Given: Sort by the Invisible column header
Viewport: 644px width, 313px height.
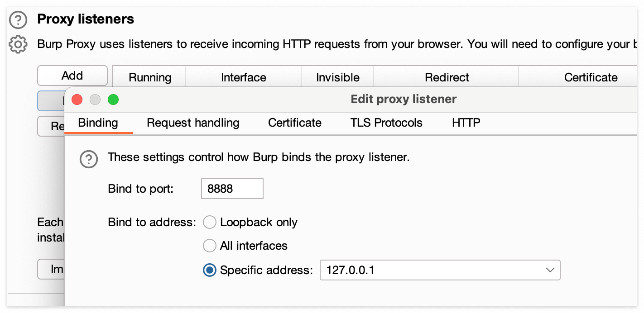Looking at the screenshot, I should (x=338, y=77).
